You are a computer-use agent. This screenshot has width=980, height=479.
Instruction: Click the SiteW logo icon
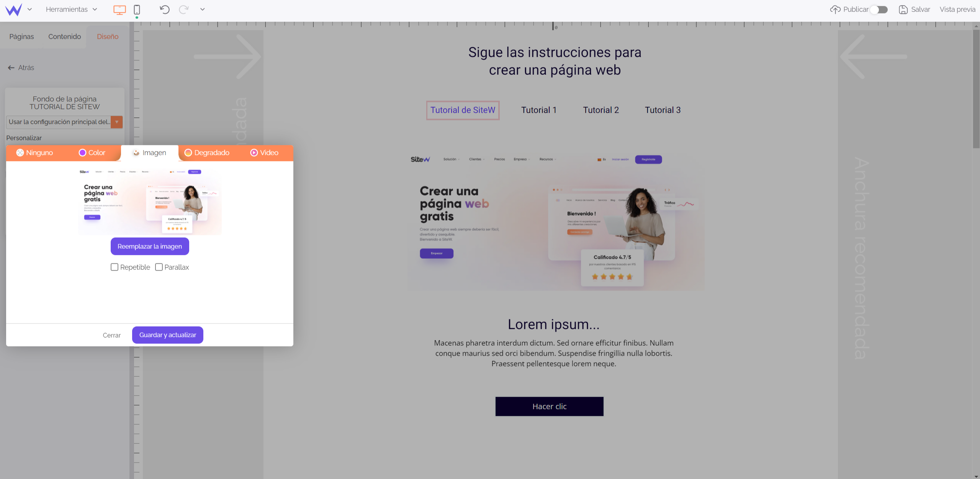click(x=13, y=10)
